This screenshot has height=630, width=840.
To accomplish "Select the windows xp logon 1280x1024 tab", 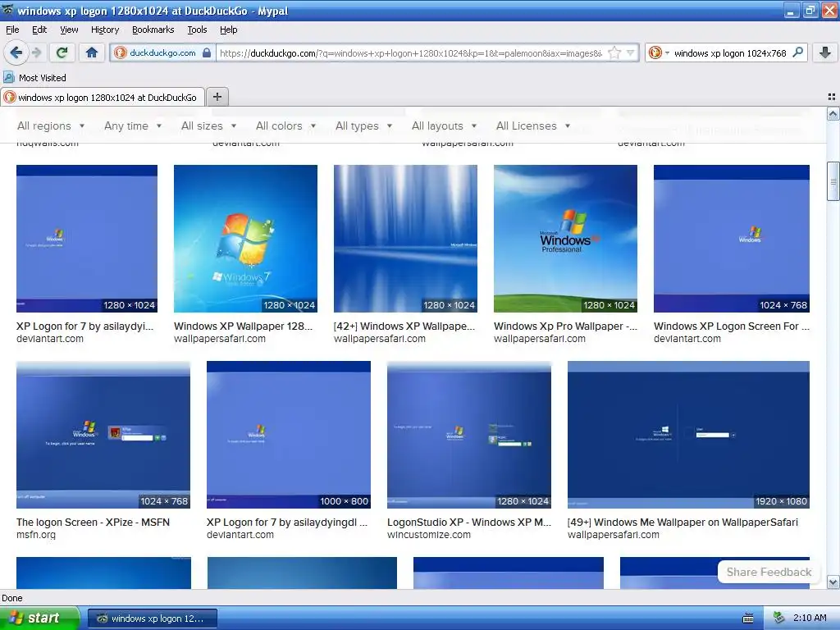I will [103, 97].
